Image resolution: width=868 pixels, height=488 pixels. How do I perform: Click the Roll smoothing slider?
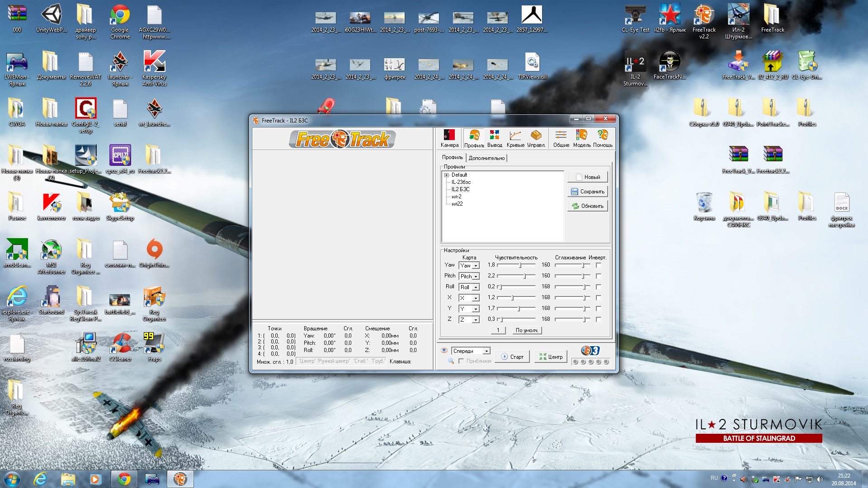pyautogui.click(x=572, y=287)
